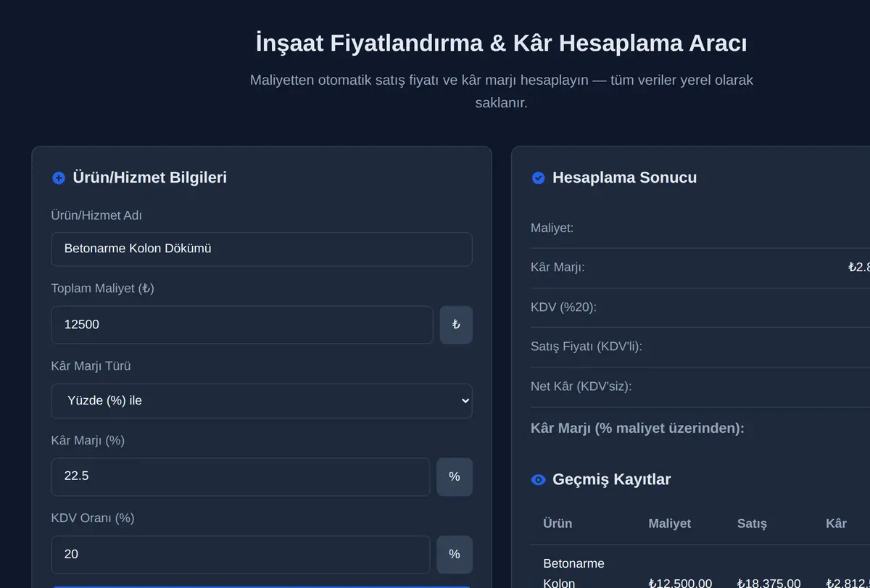Screen dimensions: 870x588
Task: Click the 'Maliyet:' result row label
Action: pos(552,228)
